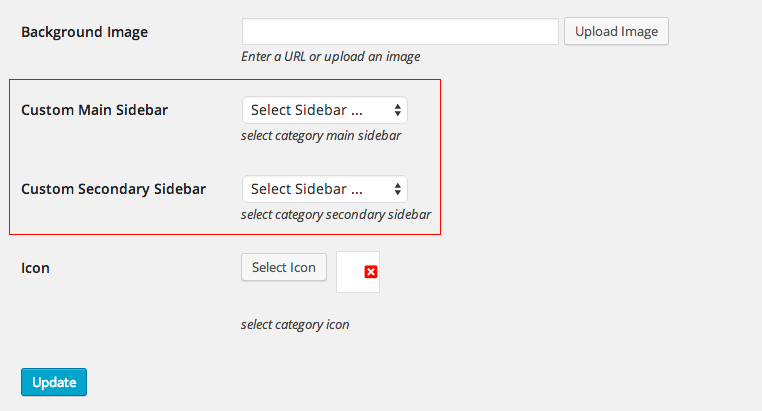This screenshot has height=411, width=762.
Task: Click the red X broken icon image
Action: [x=371, y=272]
